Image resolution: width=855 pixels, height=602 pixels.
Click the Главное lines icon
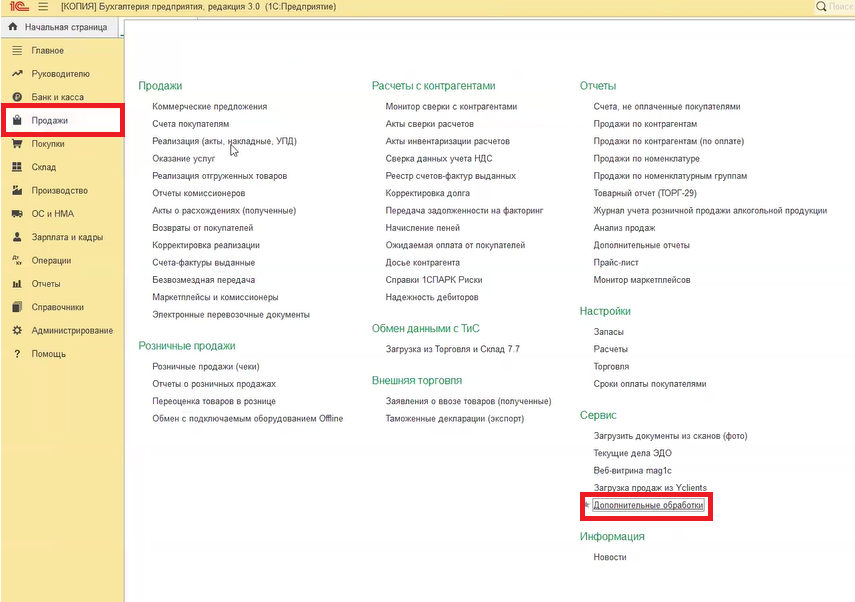(x=17, y=50)
